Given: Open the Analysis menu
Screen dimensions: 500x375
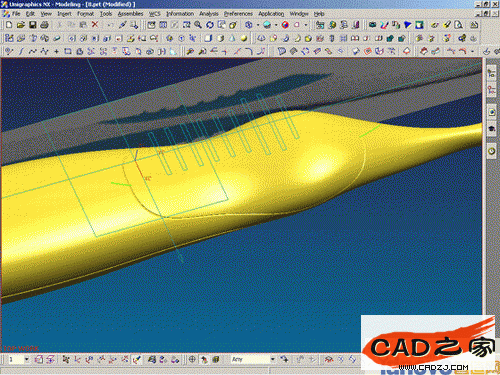Looking at the screenshot, I should (x=209, y=14).
